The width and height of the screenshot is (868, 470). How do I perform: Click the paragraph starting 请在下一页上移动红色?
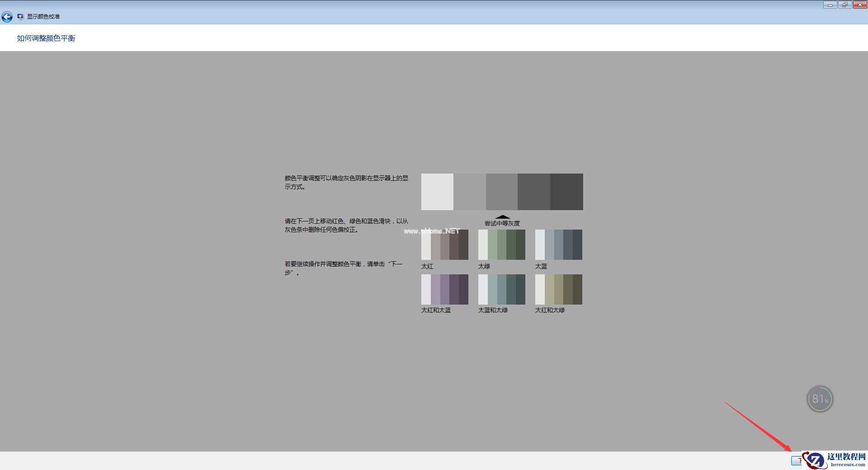[347, 226]
